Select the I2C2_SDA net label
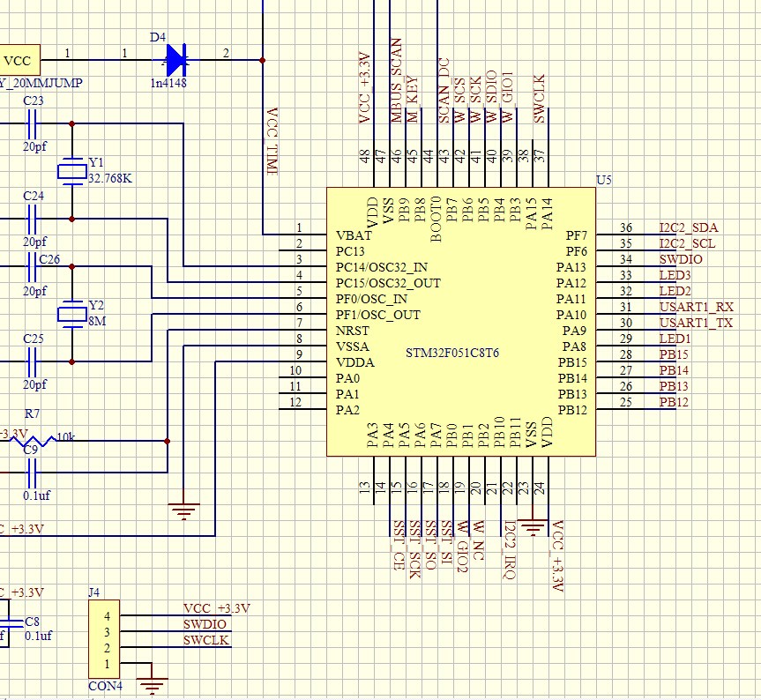The width and height of the screenshot is (761, 700). click(689, 227)
